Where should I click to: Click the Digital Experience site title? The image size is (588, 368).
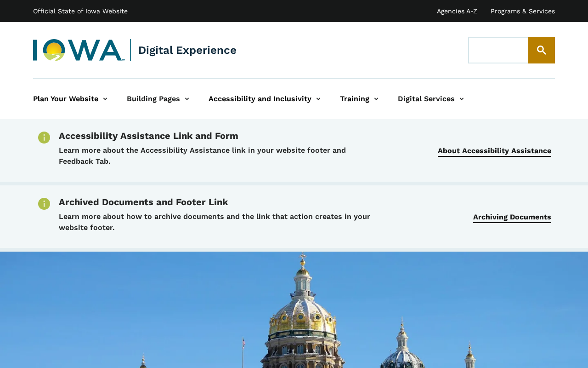(x=187, y=50)
